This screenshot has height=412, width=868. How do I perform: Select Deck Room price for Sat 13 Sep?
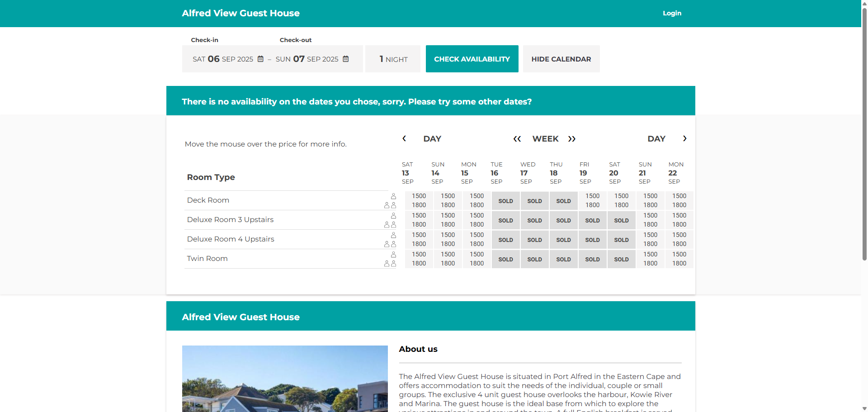pyautogui.click(x=419, y=200)
